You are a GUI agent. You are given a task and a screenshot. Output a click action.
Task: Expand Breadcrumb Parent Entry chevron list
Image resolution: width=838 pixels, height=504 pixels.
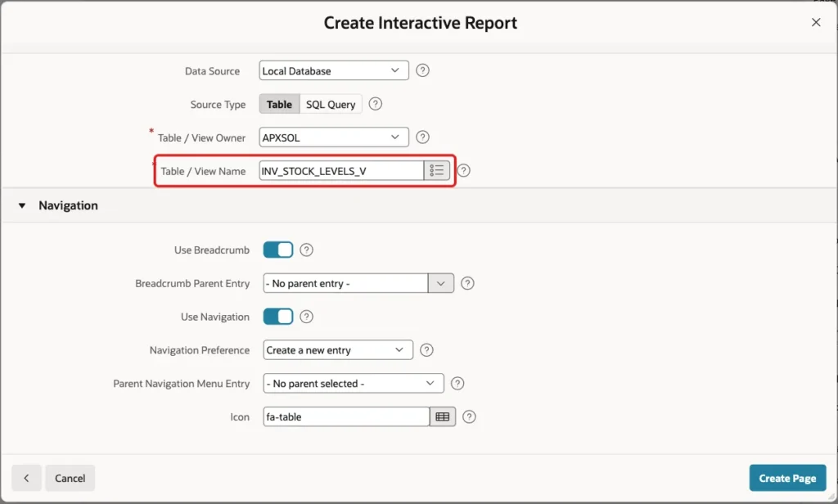(441, 283)
